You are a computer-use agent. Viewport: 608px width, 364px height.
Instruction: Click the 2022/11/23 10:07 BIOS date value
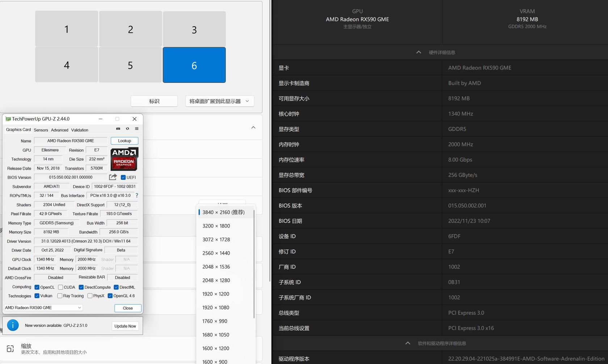pos(469,221)
